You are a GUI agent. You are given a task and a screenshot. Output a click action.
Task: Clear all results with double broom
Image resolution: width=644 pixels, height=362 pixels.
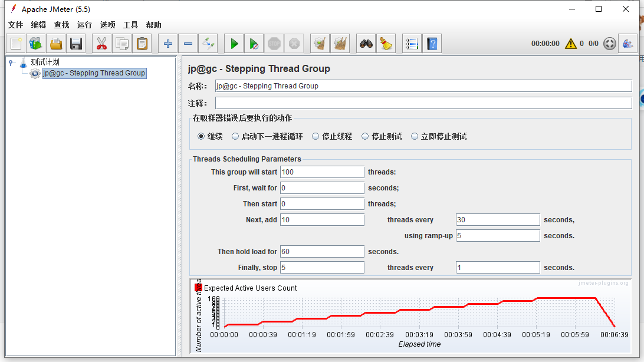340,44
